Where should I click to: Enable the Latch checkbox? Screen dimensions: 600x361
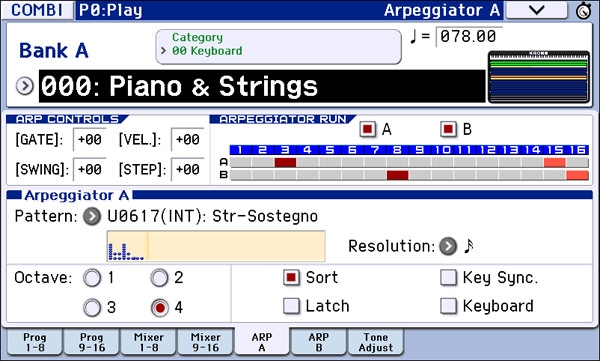(291, 306)
